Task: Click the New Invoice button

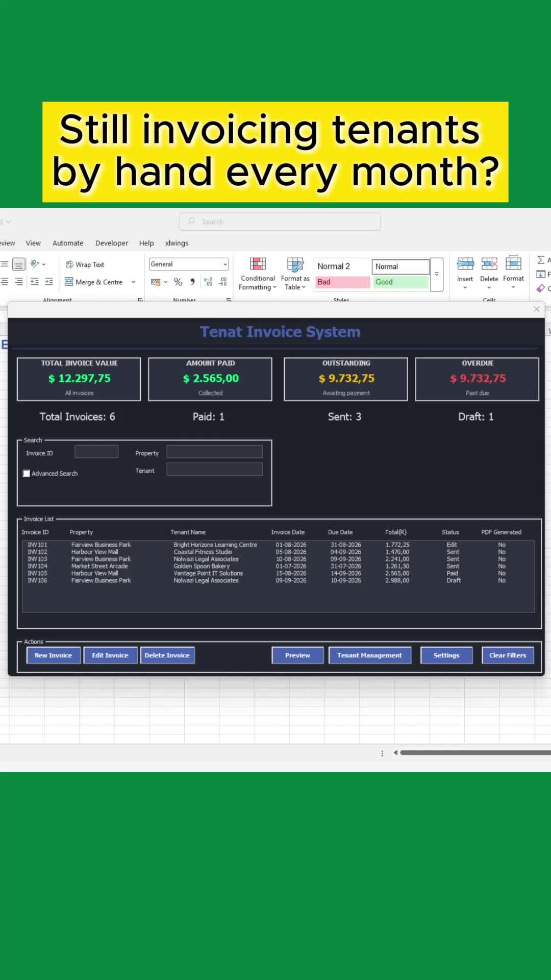Action: 54,655
